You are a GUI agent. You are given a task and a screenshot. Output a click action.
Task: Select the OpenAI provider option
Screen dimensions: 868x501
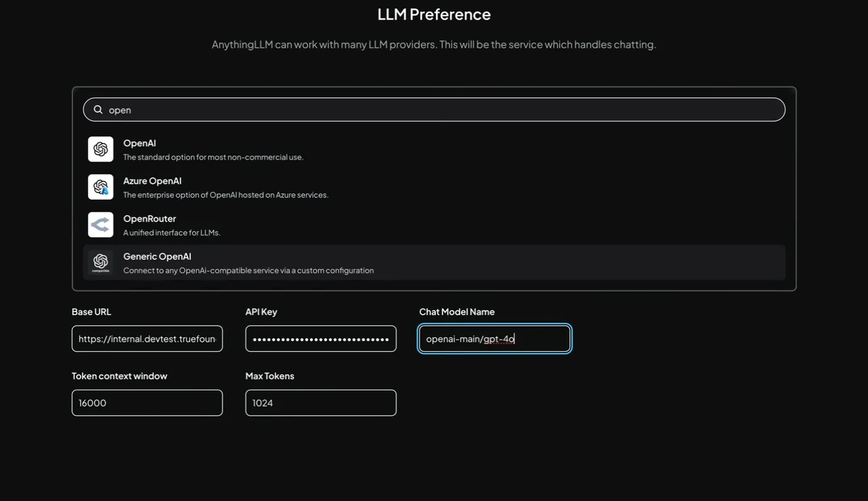434,149
